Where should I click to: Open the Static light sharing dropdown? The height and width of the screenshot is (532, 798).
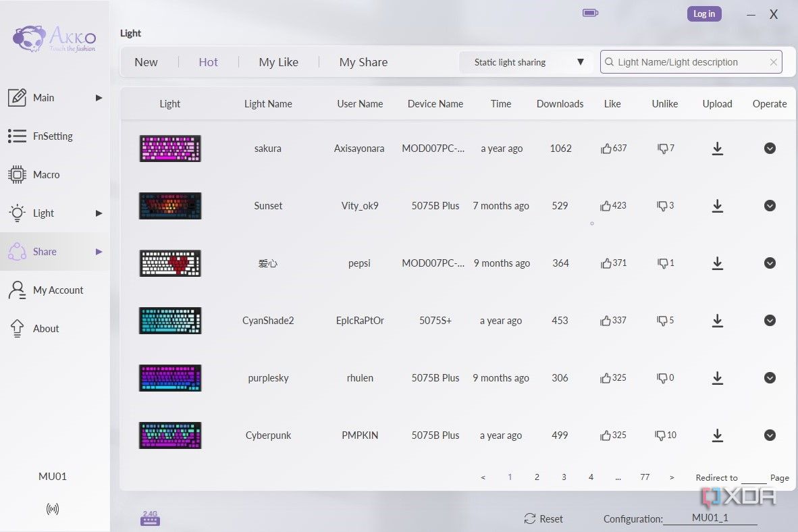click(526, 62)
